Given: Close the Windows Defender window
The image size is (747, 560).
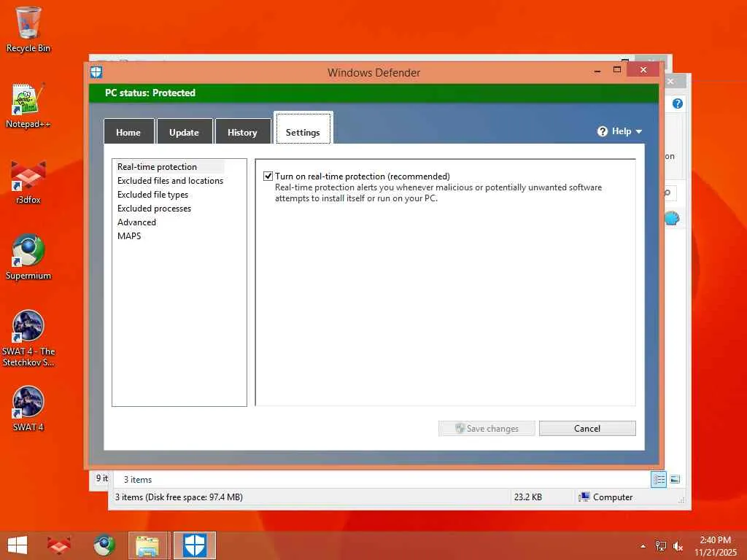Looking at the screenshot, I should click(x=643, y=70).
